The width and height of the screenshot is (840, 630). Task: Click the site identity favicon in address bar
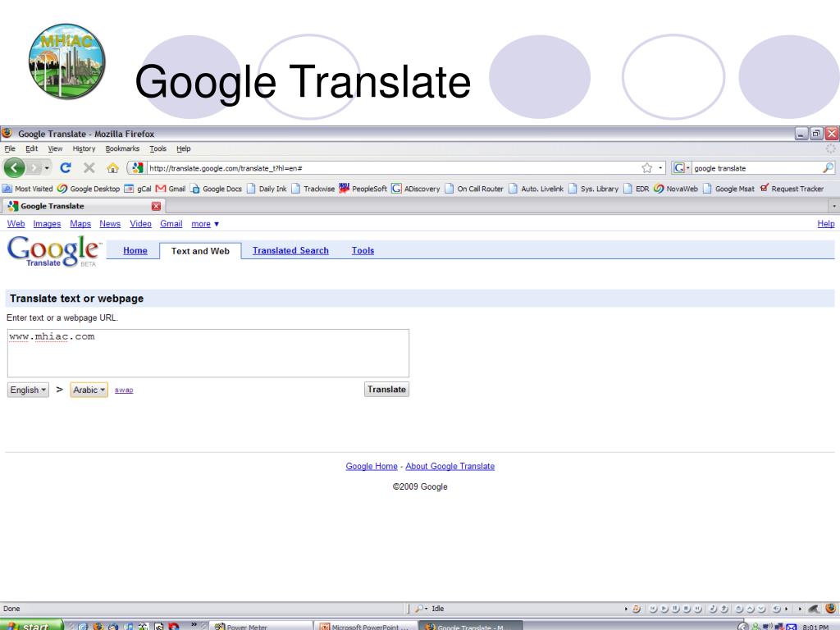tap(138, 168)
